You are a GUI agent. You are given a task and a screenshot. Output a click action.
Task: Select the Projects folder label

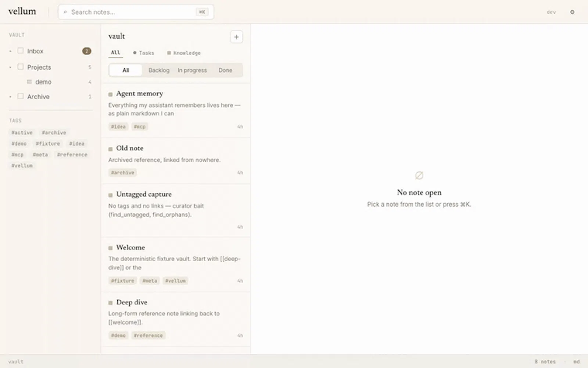click(x=39, y=67)
